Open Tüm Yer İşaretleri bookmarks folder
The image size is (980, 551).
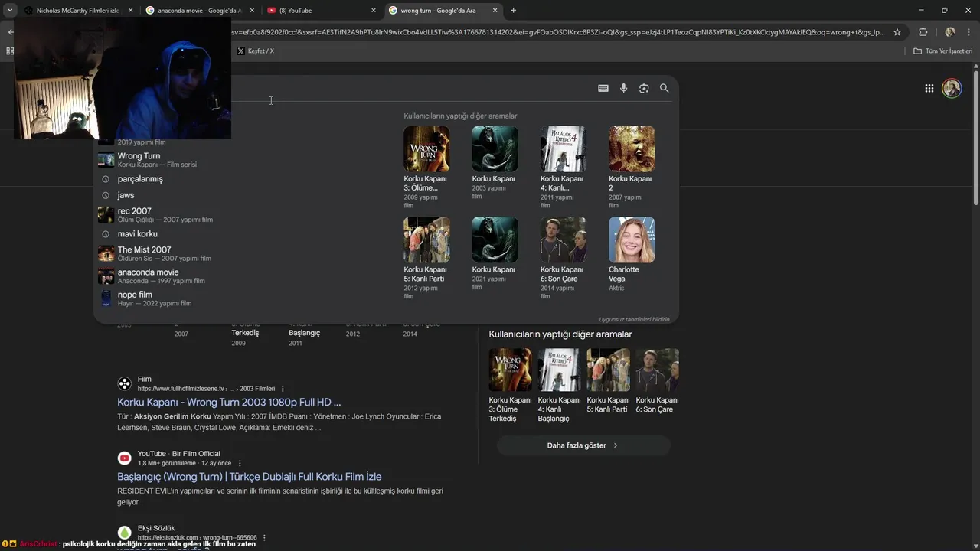tap(942, 51)
